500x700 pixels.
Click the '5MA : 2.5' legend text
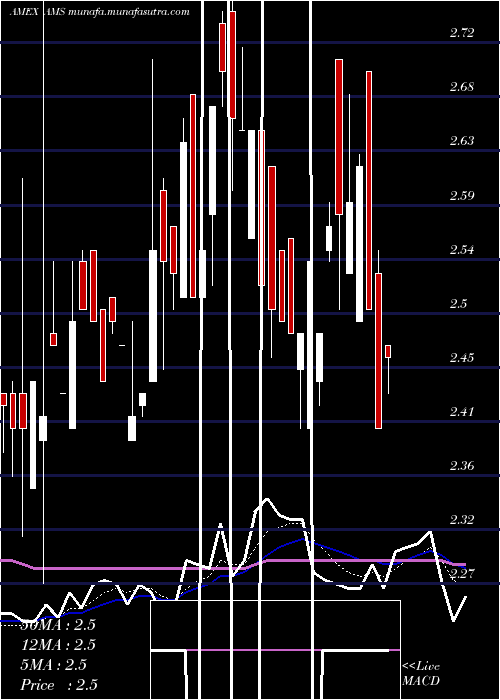pyautogui.click(x=54, y=665)
